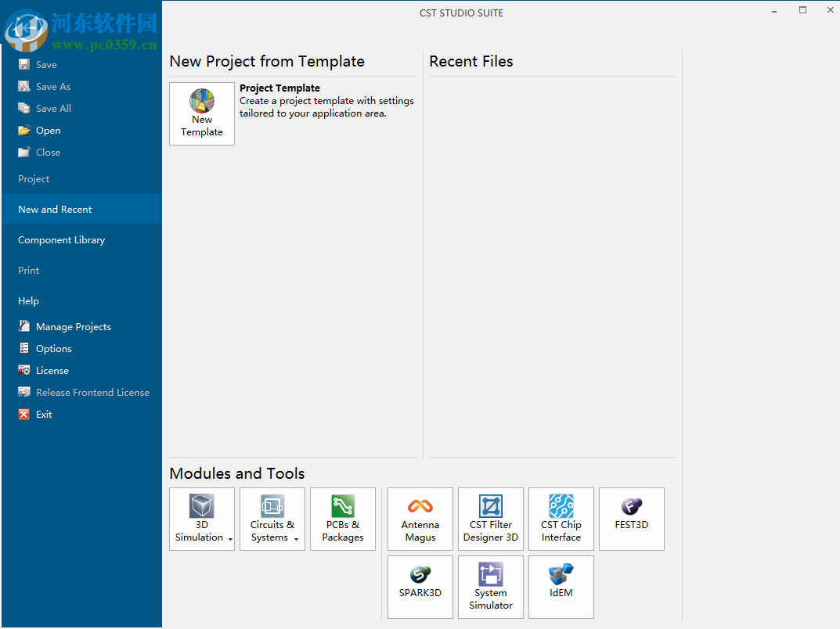Click the License icon in the sidebar
The height and width of the screenshot is (629, 840).
(52, 370)
